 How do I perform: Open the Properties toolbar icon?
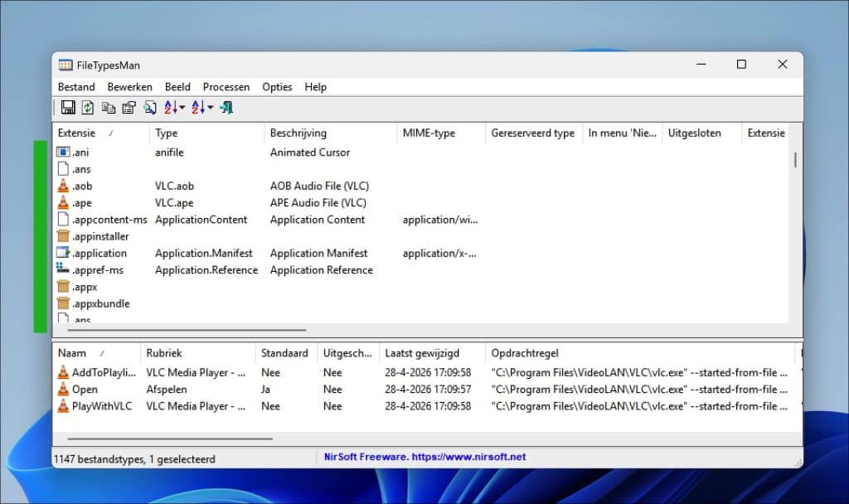point(129,107)
